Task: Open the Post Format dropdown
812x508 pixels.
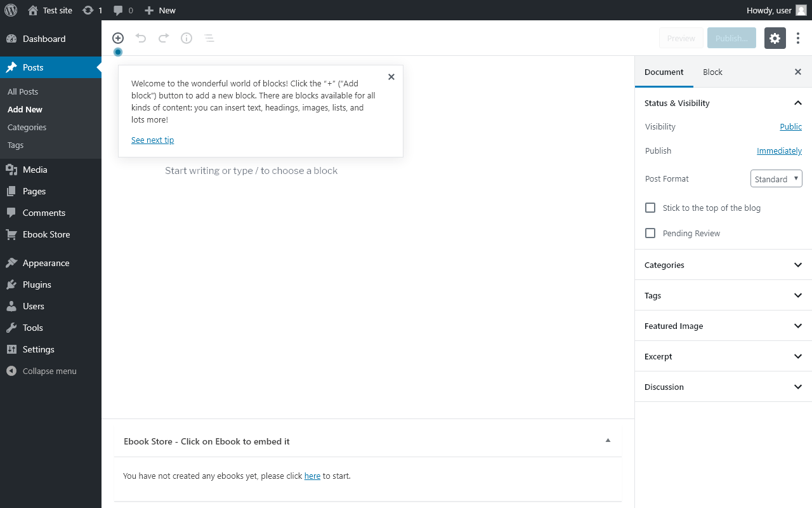Action: (776, 179)
